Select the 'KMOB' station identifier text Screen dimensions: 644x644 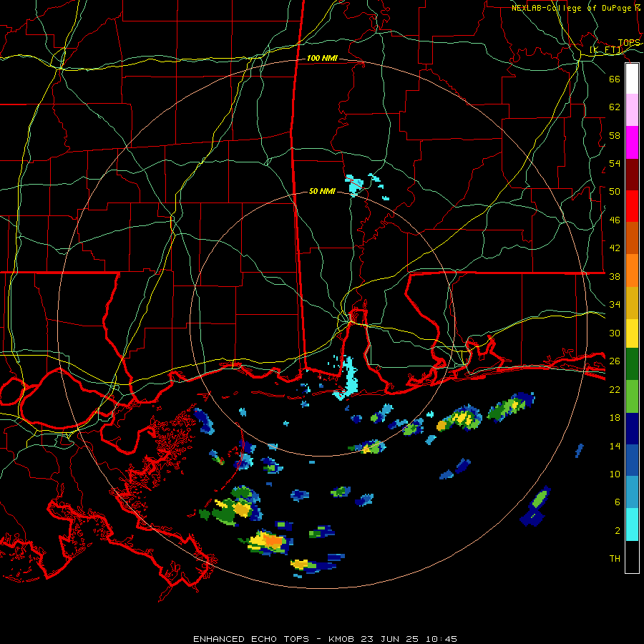click(x=343, y=639)
